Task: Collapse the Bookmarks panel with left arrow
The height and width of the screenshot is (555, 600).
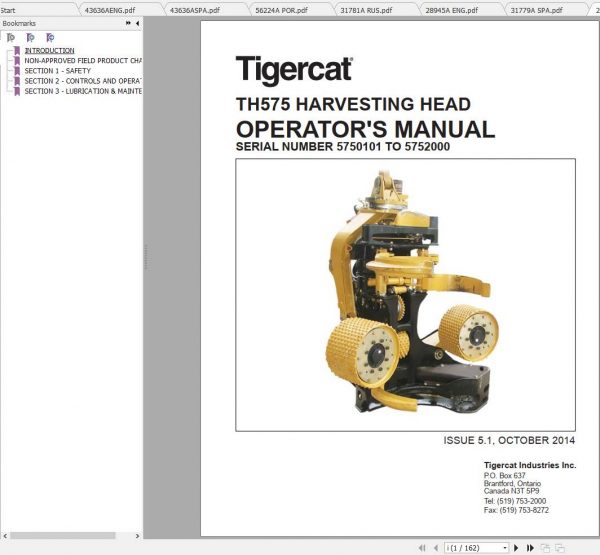Action: click(137, 23)
